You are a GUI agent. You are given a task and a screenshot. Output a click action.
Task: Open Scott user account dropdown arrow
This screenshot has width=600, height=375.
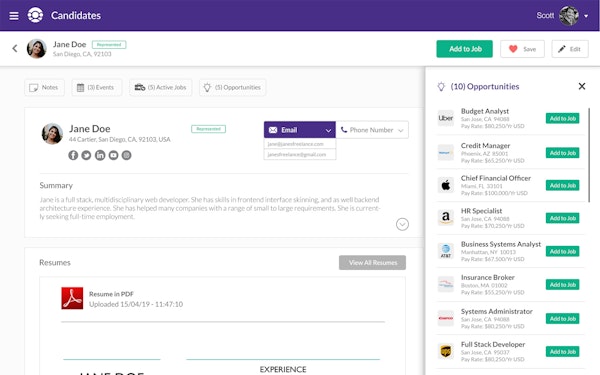point(586,16)
